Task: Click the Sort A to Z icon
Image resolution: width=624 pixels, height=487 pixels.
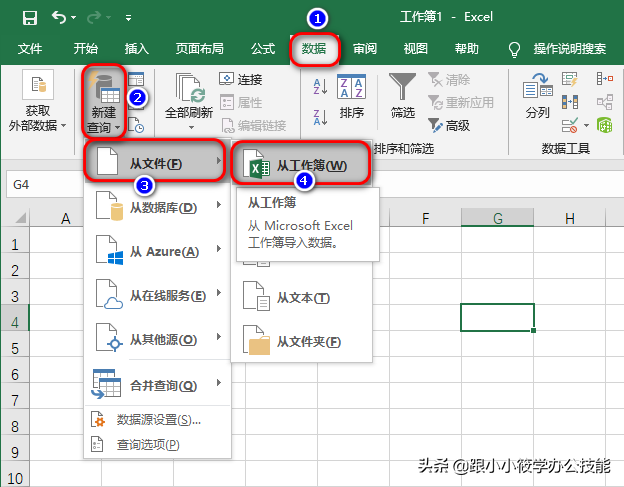Action: (x=320, y=86)
